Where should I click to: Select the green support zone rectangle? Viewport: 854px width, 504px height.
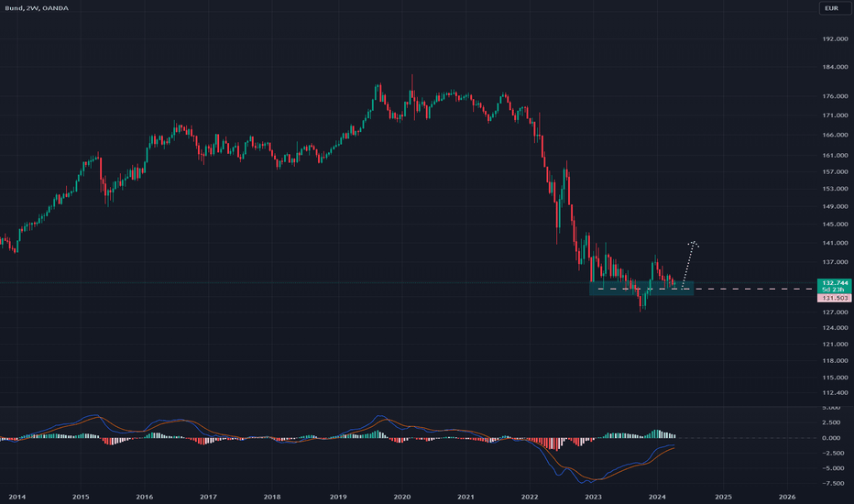[x=641, y=289]
